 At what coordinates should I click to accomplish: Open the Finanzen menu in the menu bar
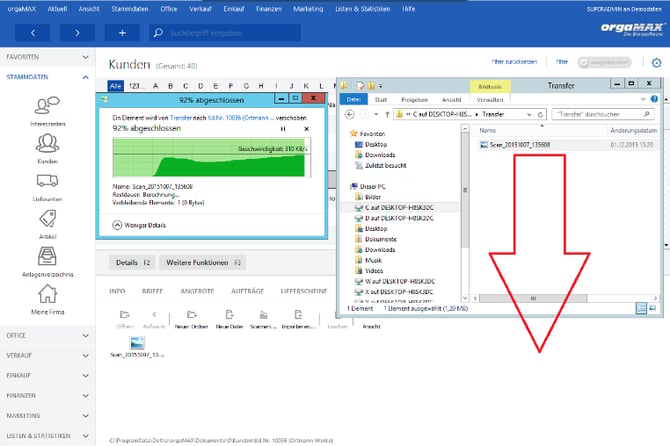pos(268,9)
